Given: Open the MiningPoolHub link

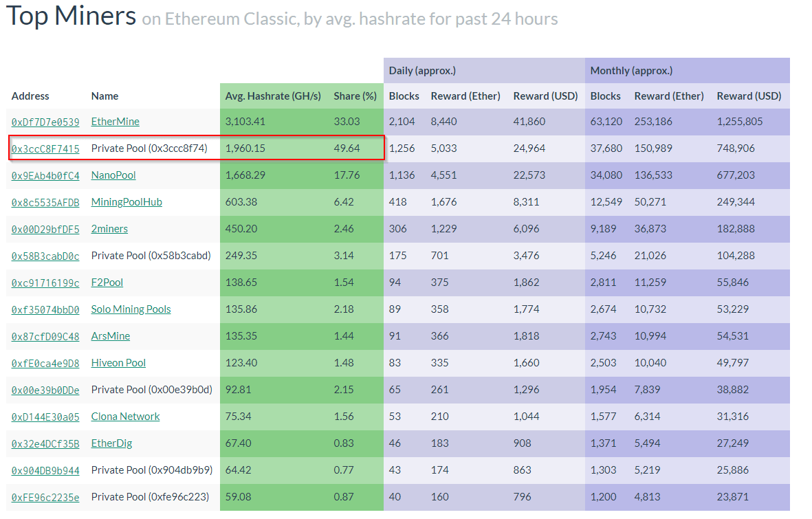Looking at the screenshot, I should click(127, 202).
